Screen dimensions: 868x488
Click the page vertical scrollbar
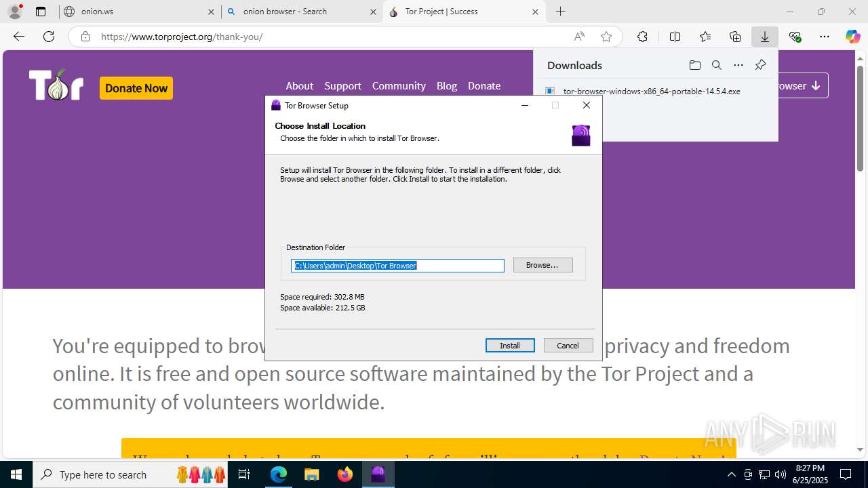(860, 119)
